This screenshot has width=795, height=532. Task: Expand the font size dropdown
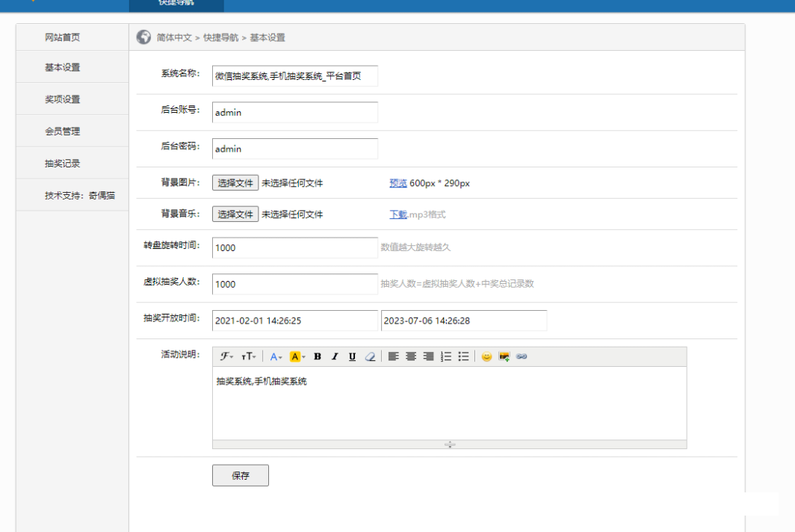point(249,357)
